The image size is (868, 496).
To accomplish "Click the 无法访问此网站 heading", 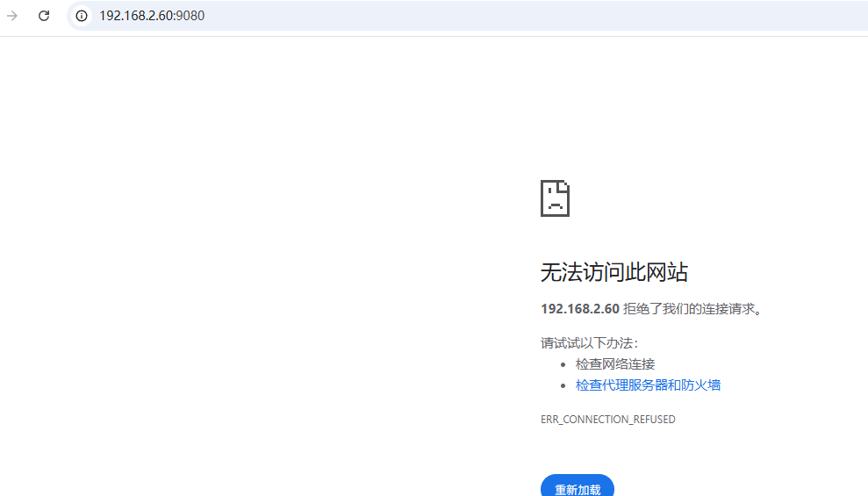I will point(613,273).
